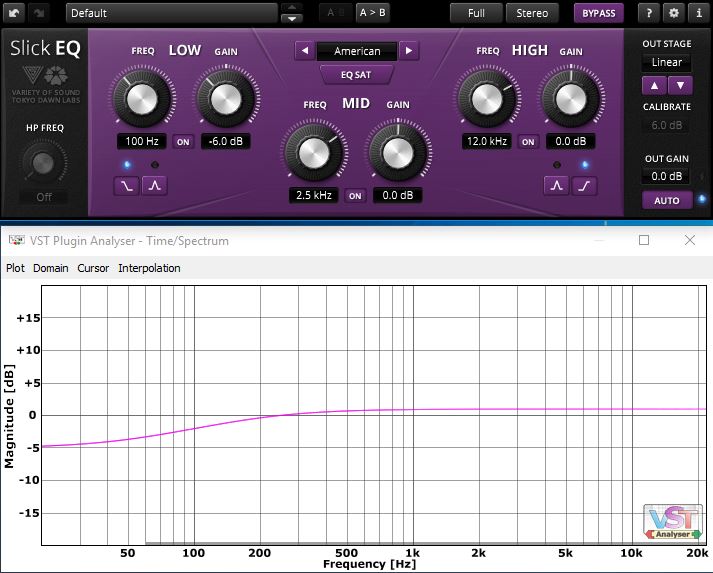Open the Cursor menu

93,268
